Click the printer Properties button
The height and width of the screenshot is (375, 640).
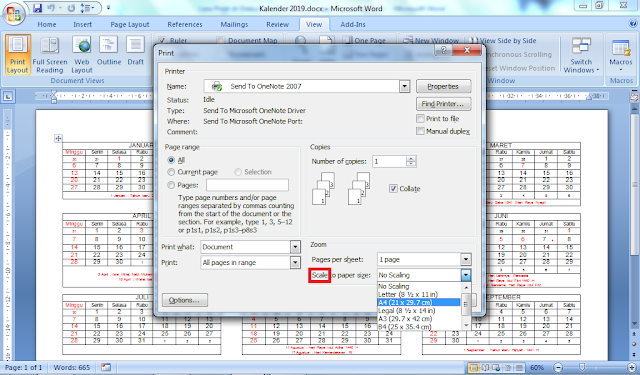pyautogui.click(x=443, y=87)
